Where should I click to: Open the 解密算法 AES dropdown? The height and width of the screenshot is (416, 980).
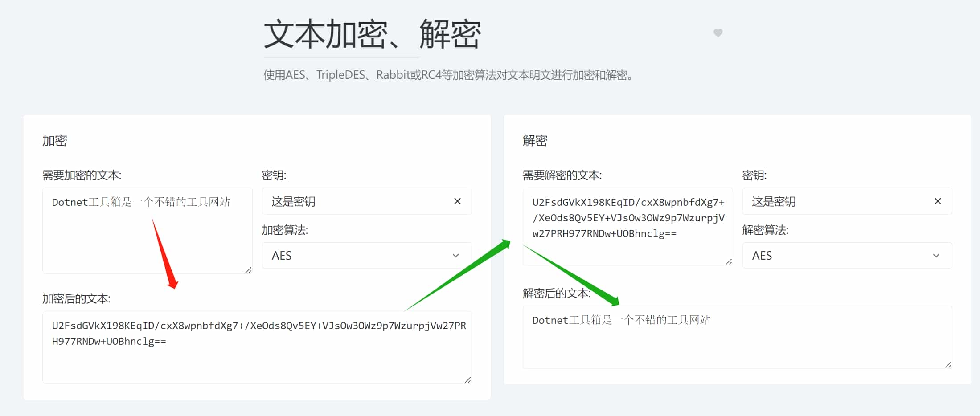click(847, 256)
